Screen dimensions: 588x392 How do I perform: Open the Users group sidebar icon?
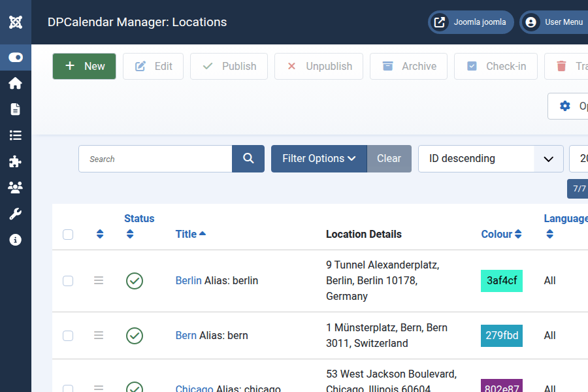tap(16, 188)
